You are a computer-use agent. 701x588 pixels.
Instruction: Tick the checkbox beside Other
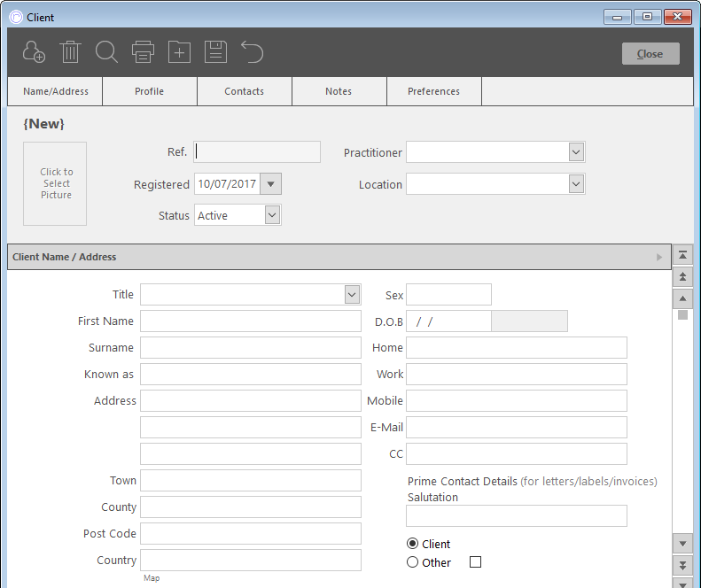click(476, 562)
